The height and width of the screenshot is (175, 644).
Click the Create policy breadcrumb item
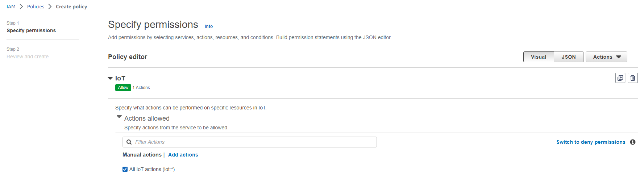tap(71, 7)
